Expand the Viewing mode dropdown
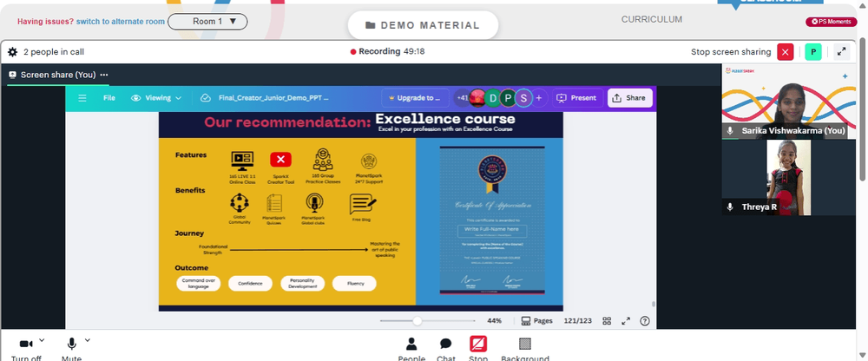Image resolution: width=868 pixels, height=361 pixels. [156, 98]
